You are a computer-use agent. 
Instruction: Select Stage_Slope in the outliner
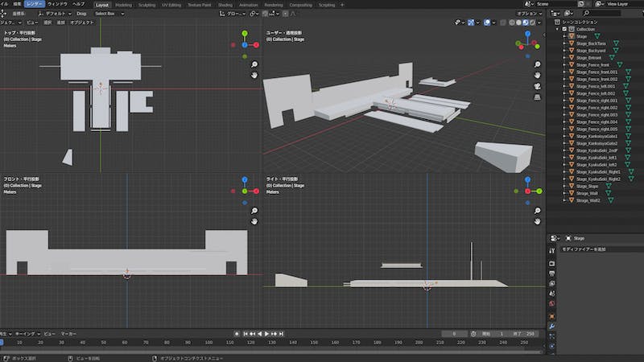pos(587,186)
